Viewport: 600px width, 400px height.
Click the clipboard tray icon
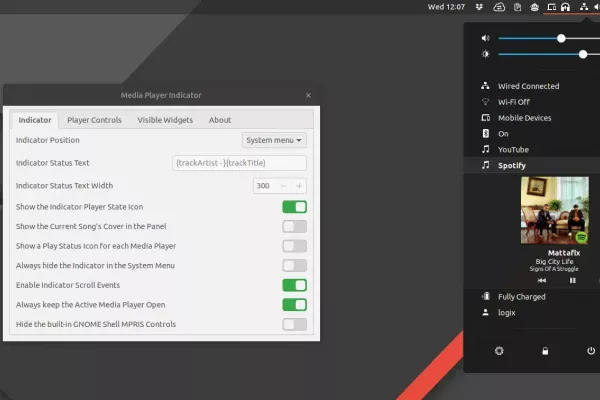coord(517,7)
